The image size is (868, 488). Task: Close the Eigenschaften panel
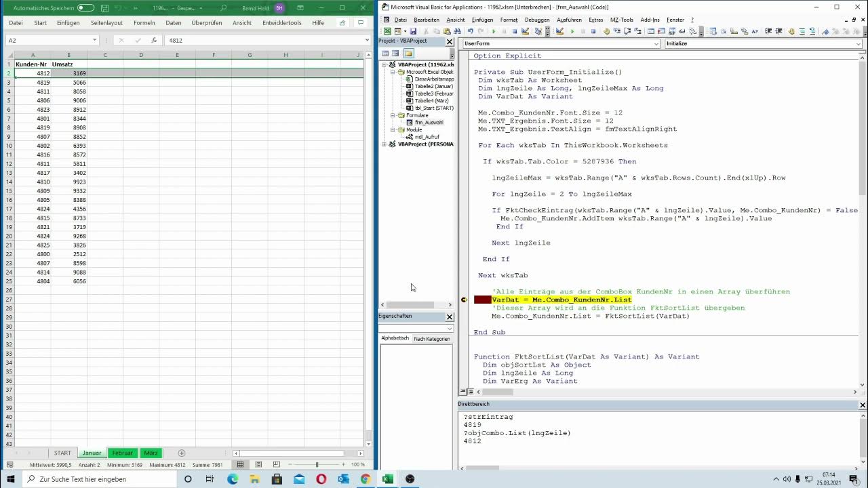point(449,317)
